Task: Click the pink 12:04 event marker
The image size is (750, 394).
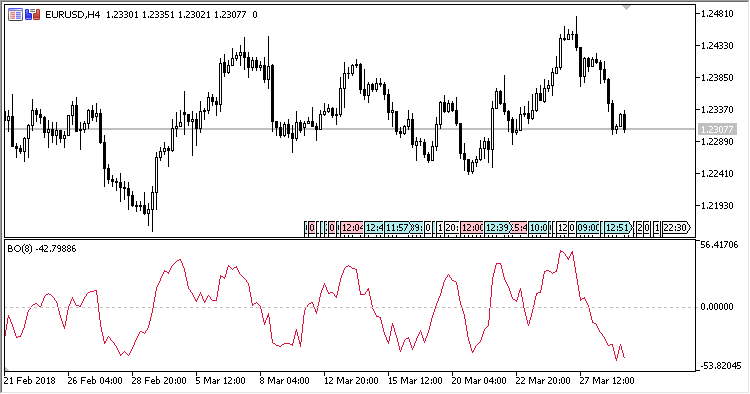Action: tap(353, 228)
